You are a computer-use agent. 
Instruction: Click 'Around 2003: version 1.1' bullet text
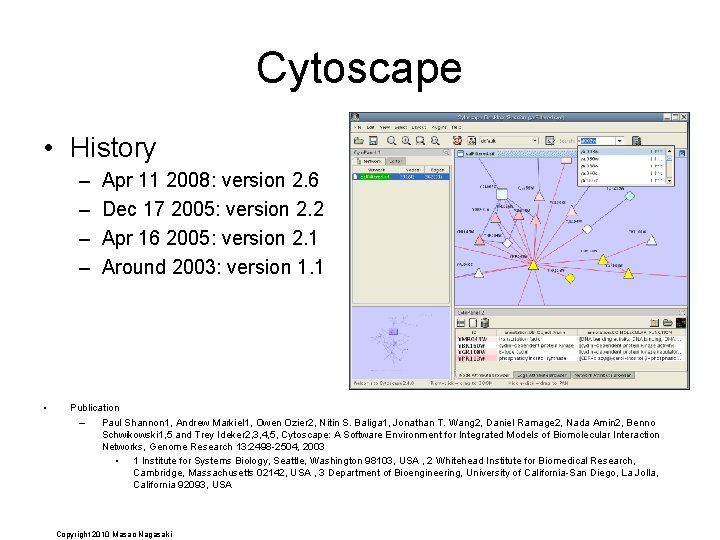[213, 267]
